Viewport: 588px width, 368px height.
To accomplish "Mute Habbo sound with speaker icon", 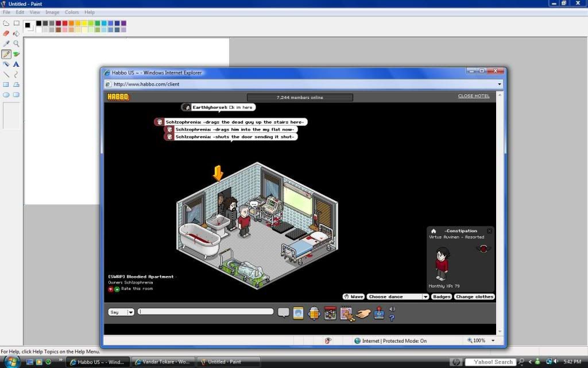I will pyautogui.click(x=392, y=309).
